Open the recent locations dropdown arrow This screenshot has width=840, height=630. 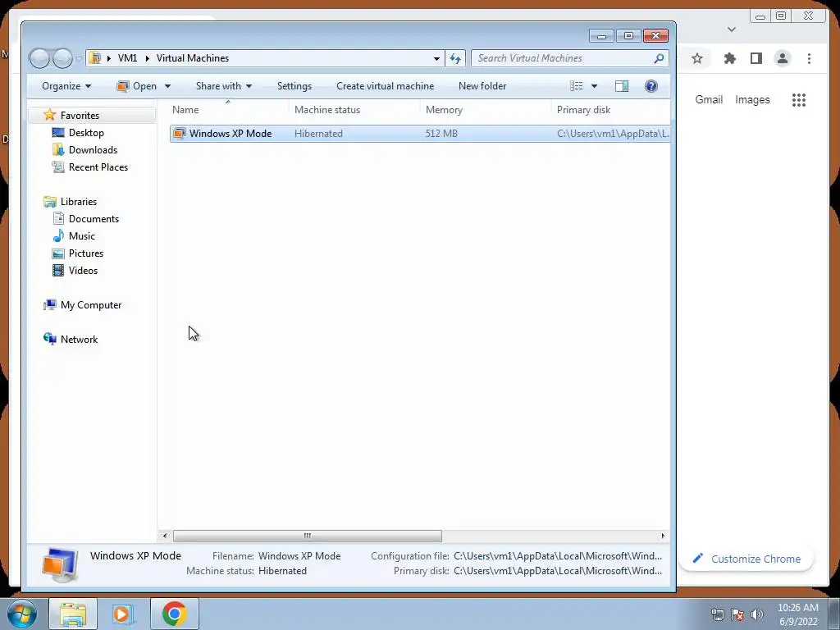(79, 58)
